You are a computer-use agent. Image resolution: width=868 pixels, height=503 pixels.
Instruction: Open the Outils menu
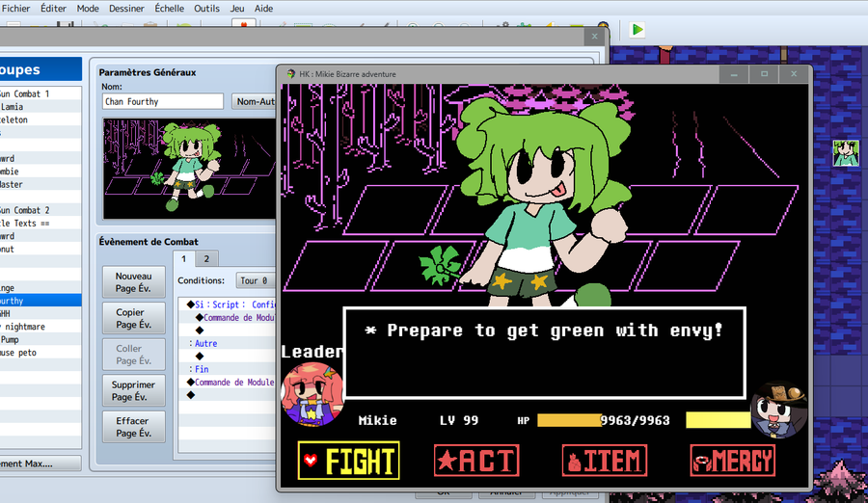coord(206,9)
